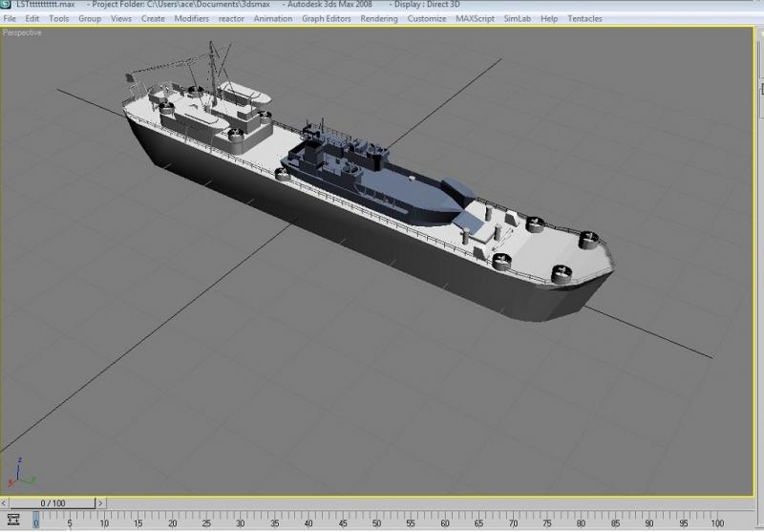
Task: Open the Tentacles menu
Action: pyautogui.click(x=584, y=18)
